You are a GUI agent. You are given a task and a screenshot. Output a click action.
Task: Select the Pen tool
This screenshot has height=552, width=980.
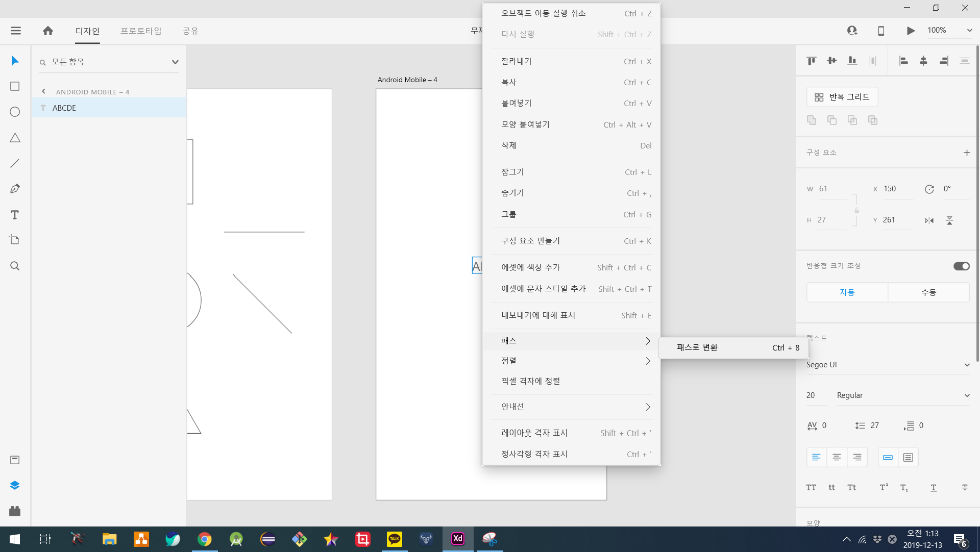pyautogui.click(x=15, y=189)
